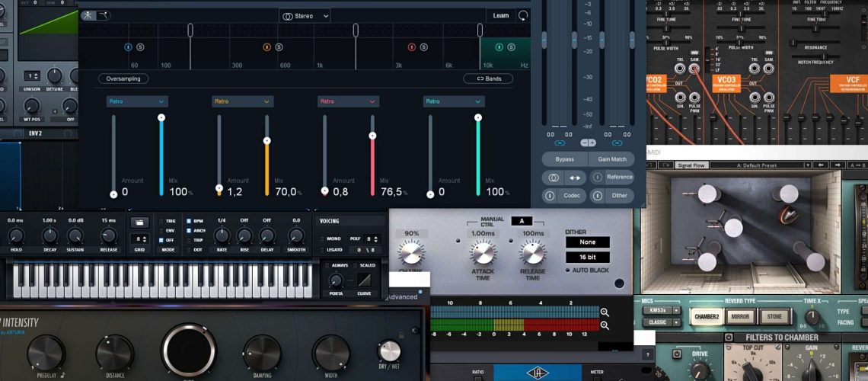Select the STONE reverb type
Viewport: 868px width, 381px height.
tap(774, 317)
